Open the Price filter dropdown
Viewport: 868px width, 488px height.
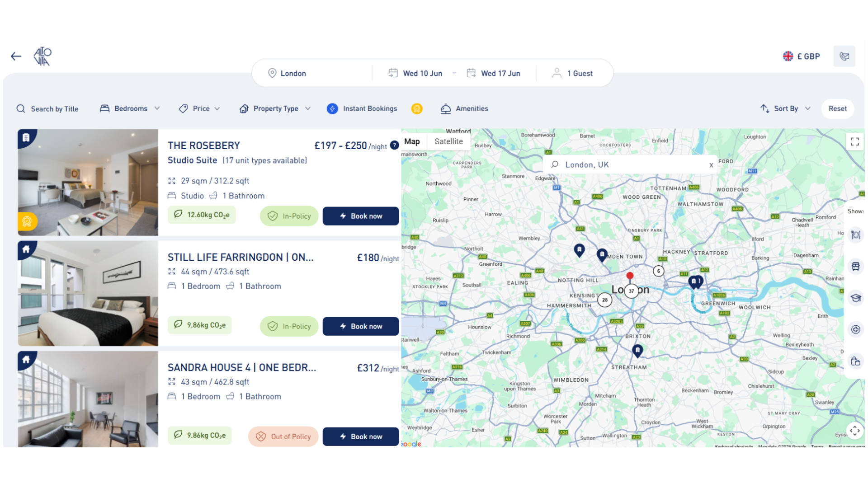pos(199,108)
